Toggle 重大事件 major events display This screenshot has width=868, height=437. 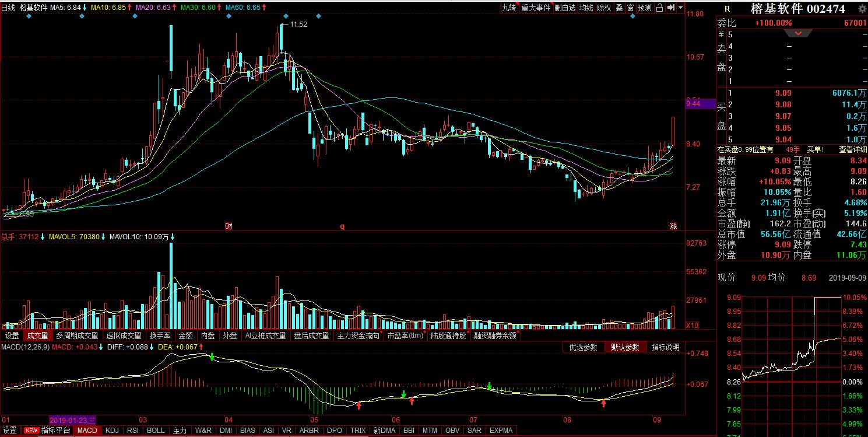pos(536,8)
